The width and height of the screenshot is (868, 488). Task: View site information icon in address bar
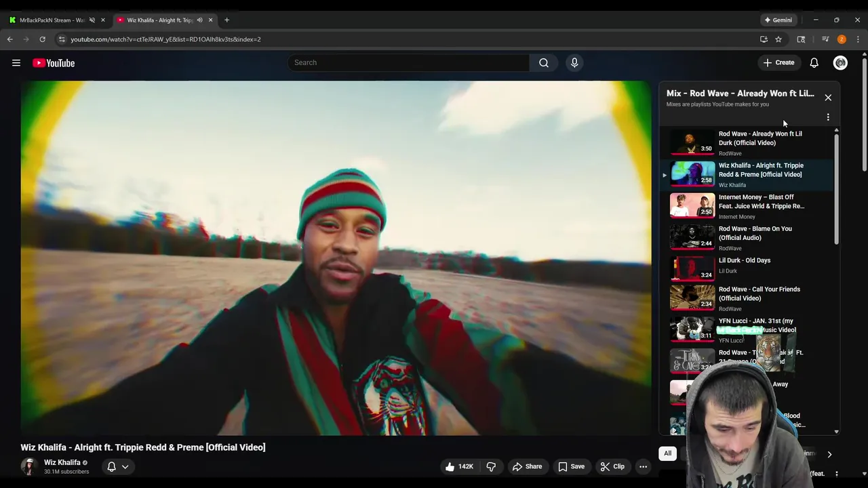click(62, 39)
